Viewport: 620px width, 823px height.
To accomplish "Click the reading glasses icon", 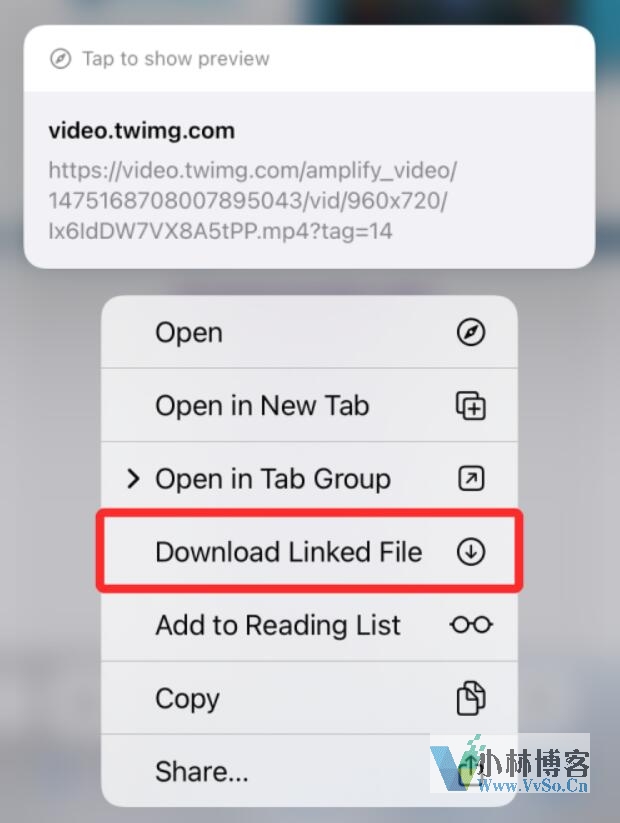I will tap(471, 625).
